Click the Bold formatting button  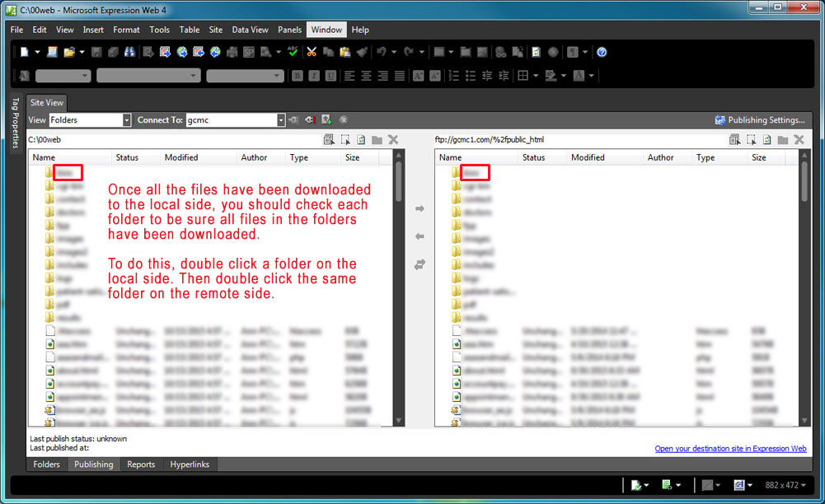tap(298, 76)
